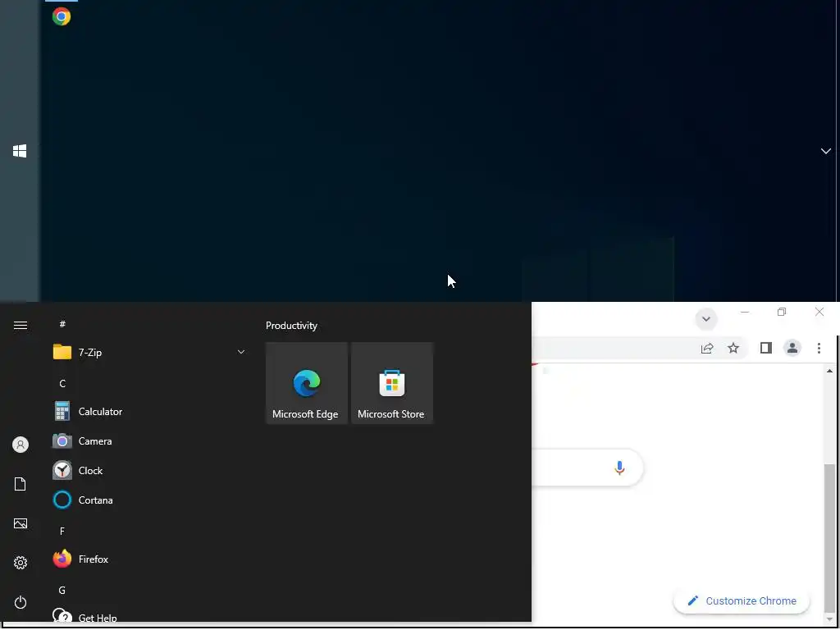The width and height of the screenshot is (840, 630).
Task: Open Google Chrome from the taskbar icon
Action: click(61, 16)
